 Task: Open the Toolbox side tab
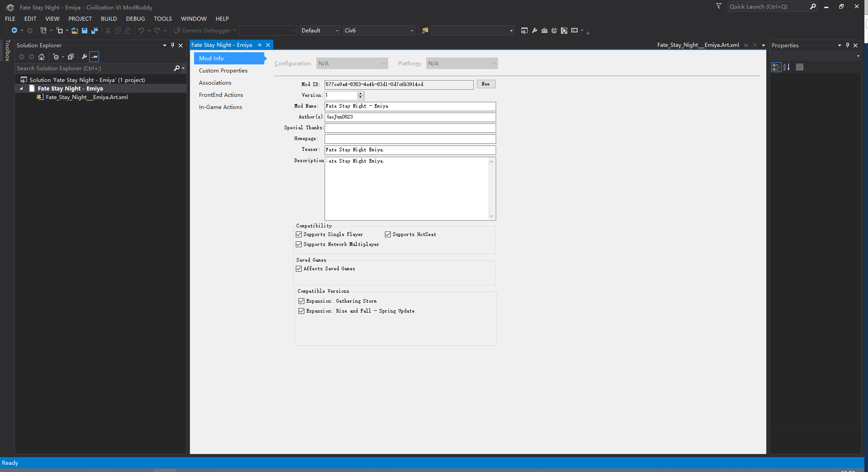click(7, 50)
